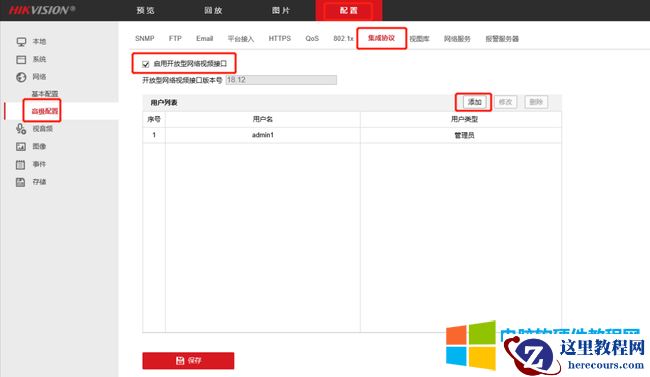Screen dimensions: 650x377
Task: Switch to the 集成协议 tab
Action: 381,38
